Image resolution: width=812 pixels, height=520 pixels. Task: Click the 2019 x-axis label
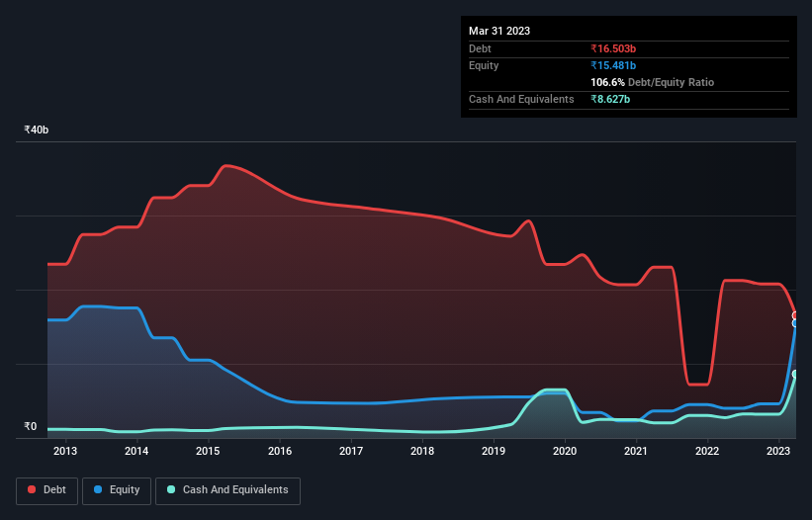point(494,451)
